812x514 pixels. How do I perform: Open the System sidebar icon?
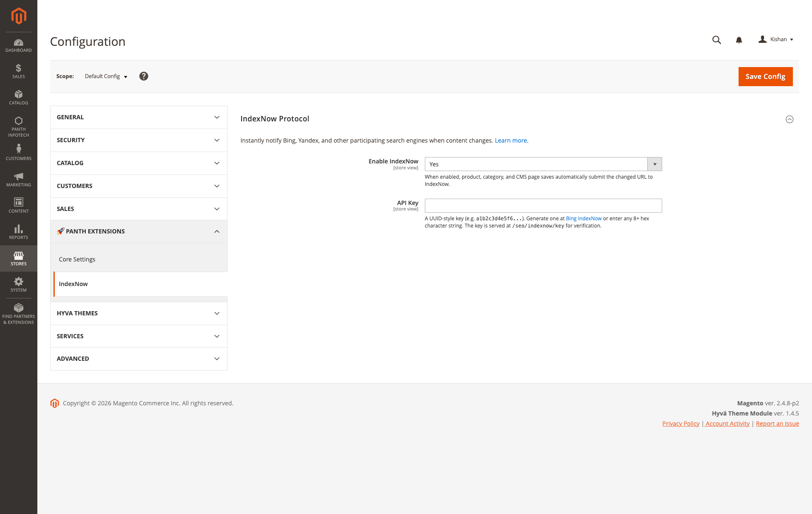pos(18,284)
